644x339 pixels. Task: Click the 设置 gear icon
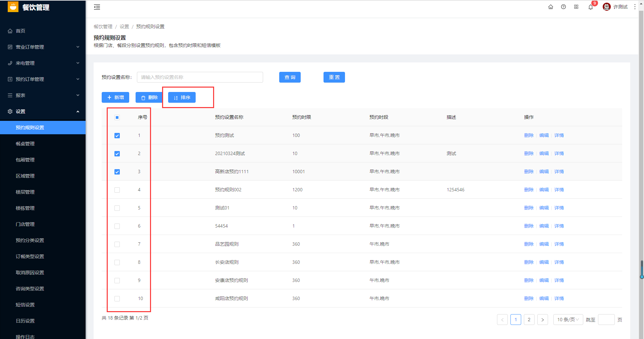[x=10, y=111]
